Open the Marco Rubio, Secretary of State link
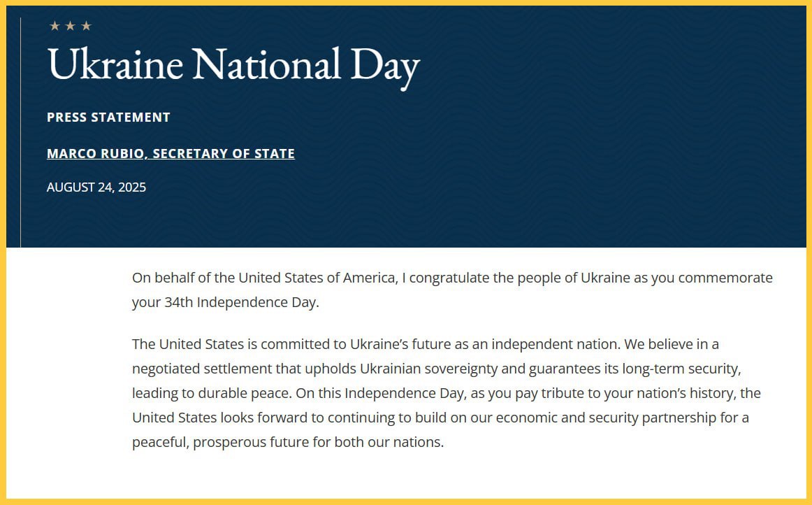 [x=171, y=154]
